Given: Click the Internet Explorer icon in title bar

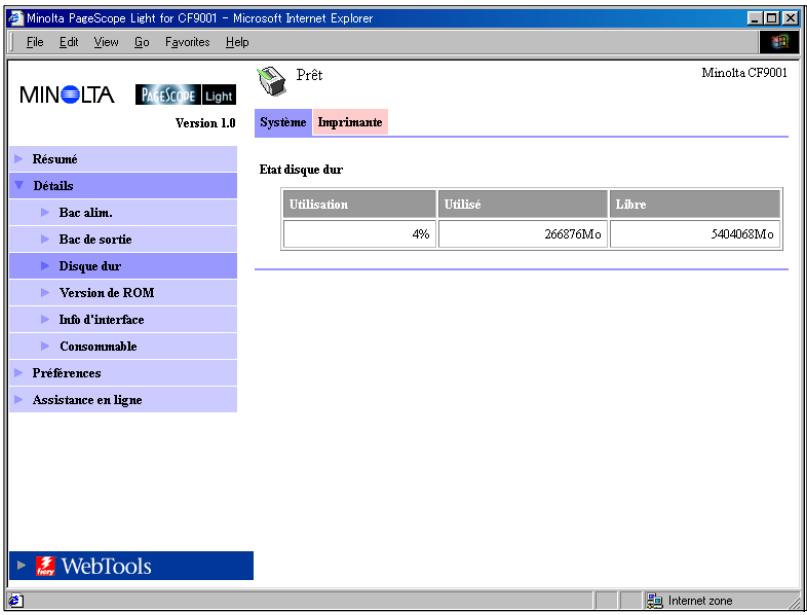Looking at the screenshot, I should point(15,18).
